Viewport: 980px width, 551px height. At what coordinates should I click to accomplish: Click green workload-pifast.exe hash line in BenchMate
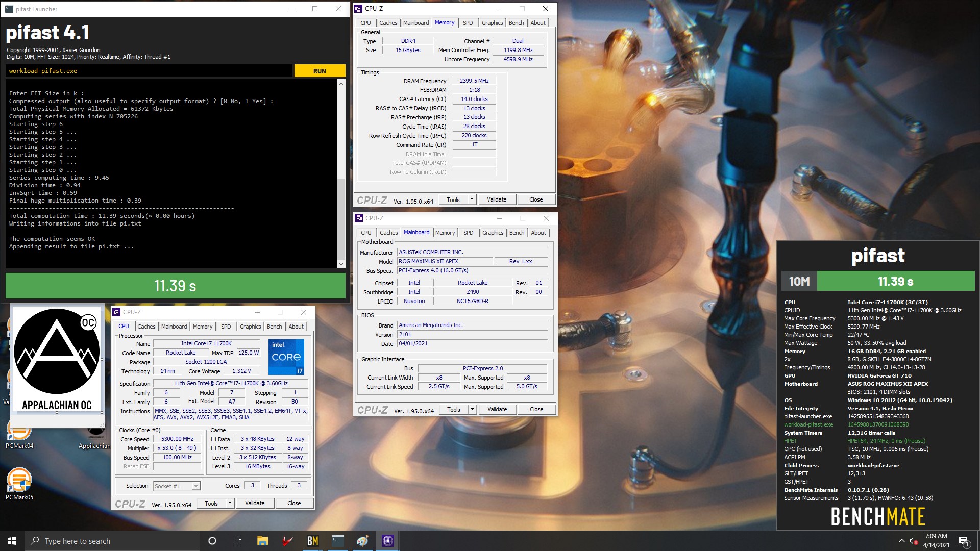tap(846, 424)
